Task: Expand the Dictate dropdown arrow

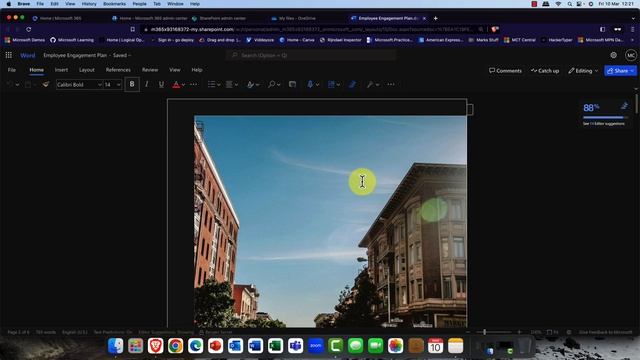Action: click(x=317, y=84)
